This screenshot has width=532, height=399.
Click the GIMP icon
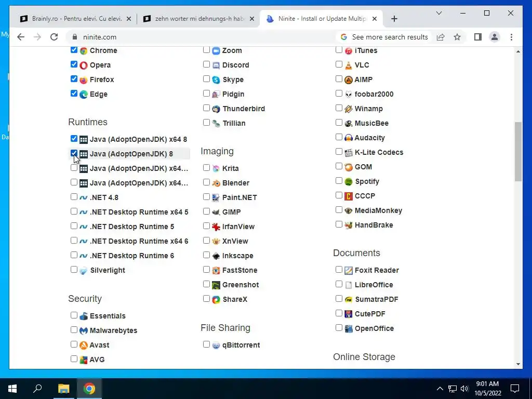coord(216,212)
